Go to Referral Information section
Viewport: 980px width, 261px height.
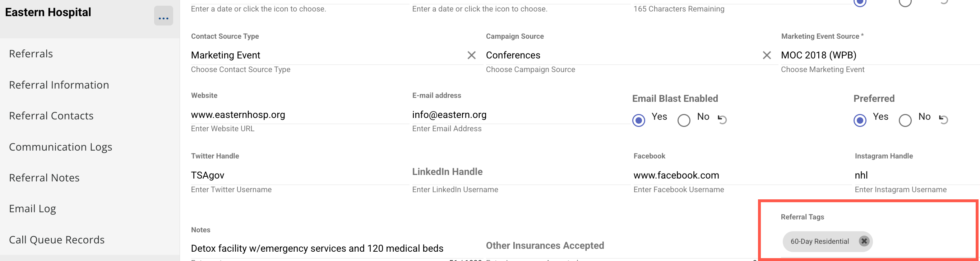(x=59, y=85)
